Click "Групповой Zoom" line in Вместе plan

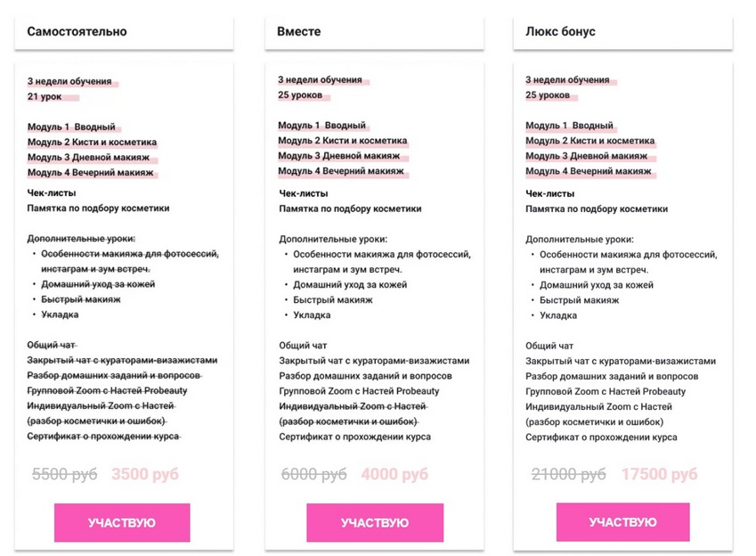[x=357, y=391]
